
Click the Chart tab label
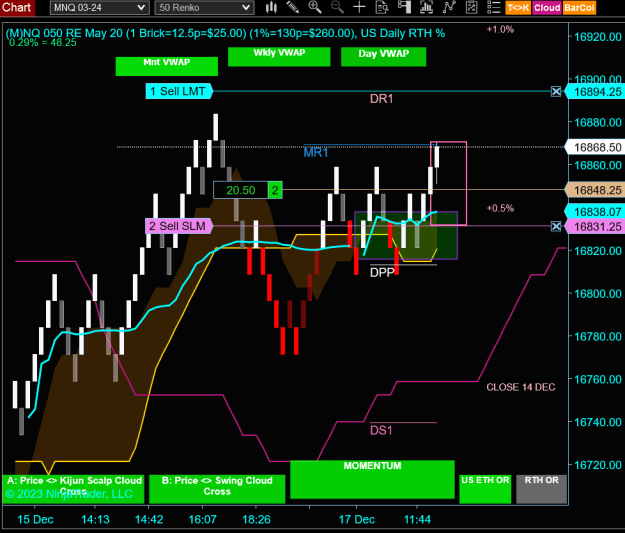click(x=17, y=8)
